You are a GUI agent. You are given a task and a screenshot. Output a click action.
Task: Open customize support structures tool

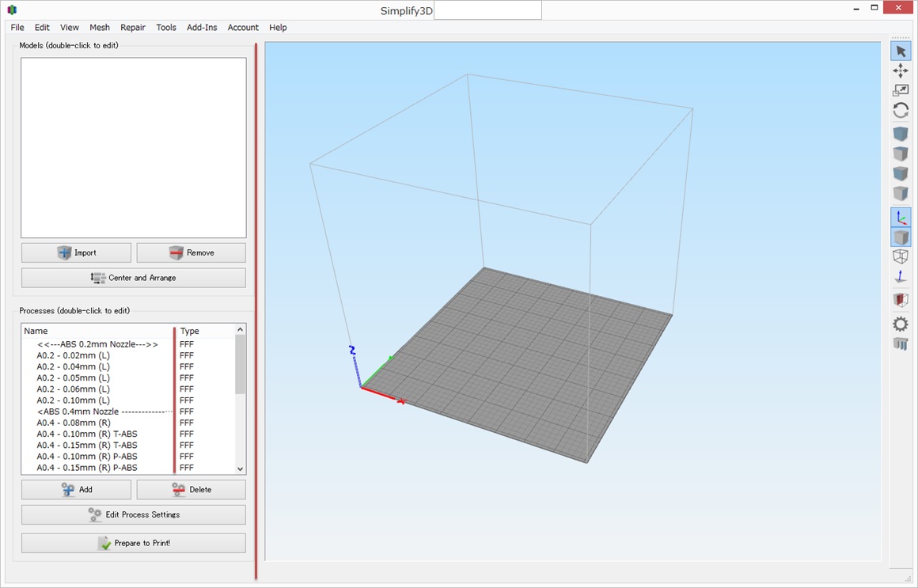point(901,343)
